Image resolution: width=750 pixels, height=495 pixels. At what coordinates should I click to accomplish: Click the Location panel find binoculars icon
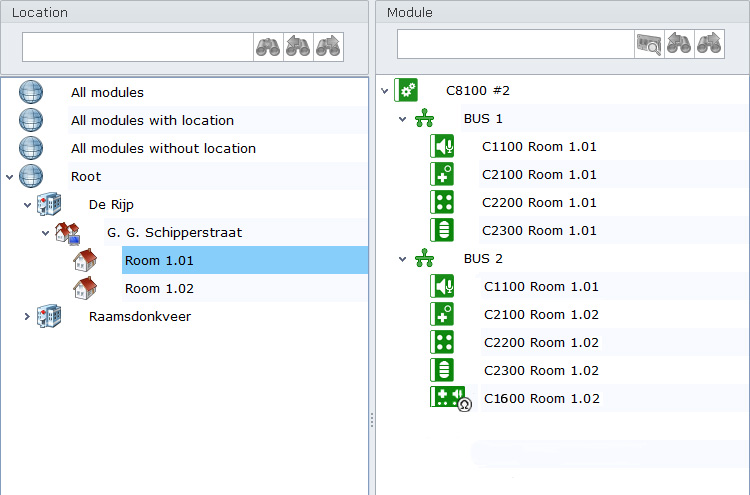(268, 47)
